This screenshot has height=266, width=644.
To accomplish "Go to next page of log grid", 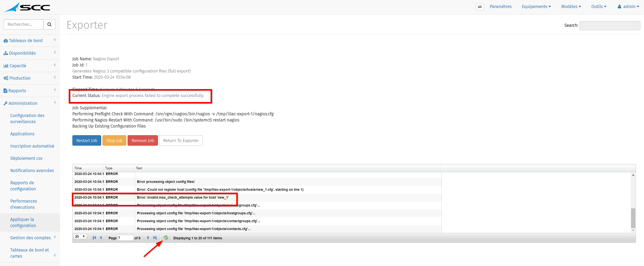I will 148,238.
